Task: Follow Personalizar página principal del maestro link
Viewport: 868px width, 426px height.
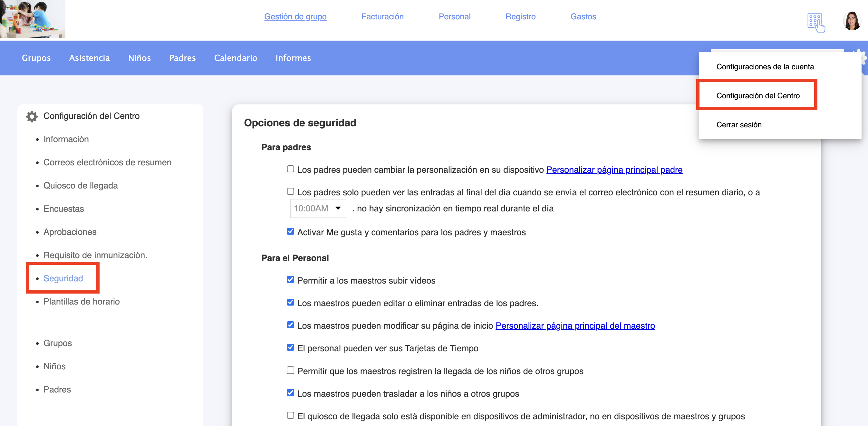Action: [x=575, y=326]
